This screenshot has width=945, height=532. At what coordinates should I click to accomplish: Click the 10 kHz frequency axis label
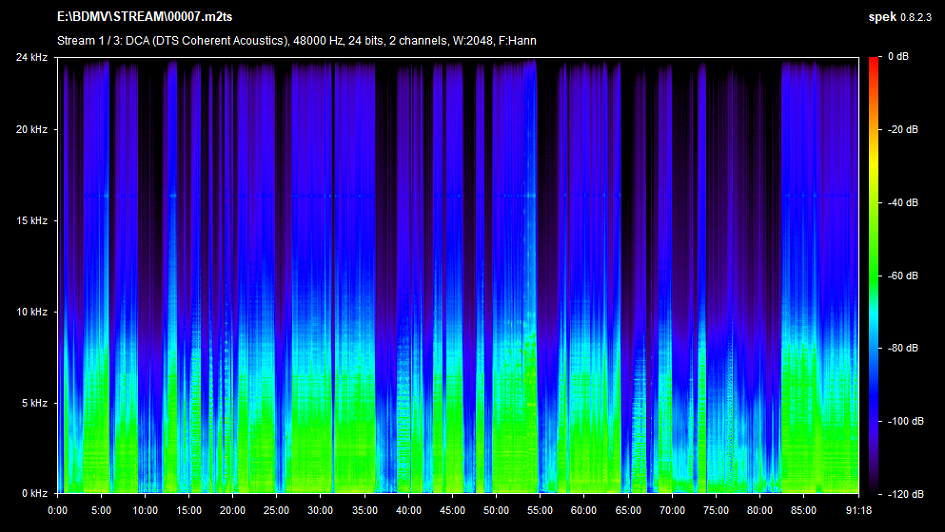coord(32,312)
